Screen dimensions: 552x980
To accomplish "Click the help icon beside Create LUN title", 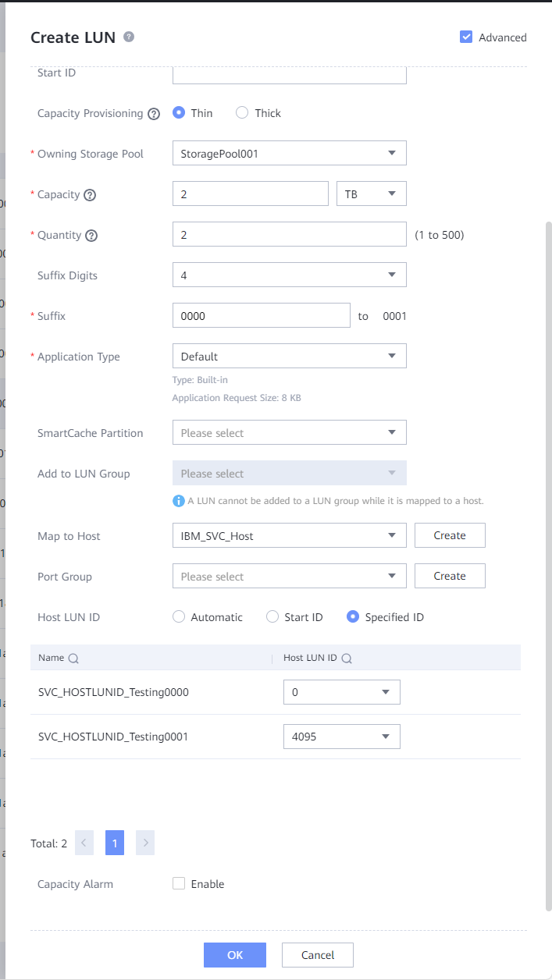I will pyautogui.click(x=129, y=37).
